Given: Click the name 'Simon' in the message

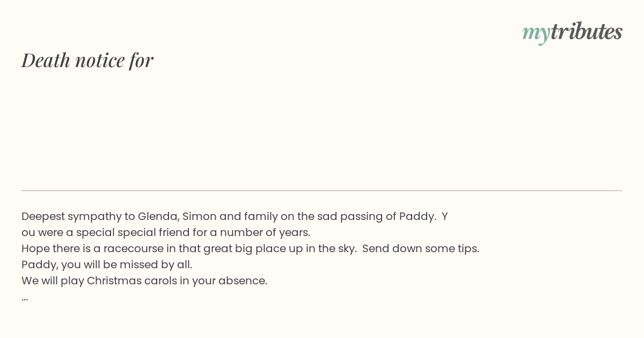Looking at the screenshot, I should coord(200,216).
